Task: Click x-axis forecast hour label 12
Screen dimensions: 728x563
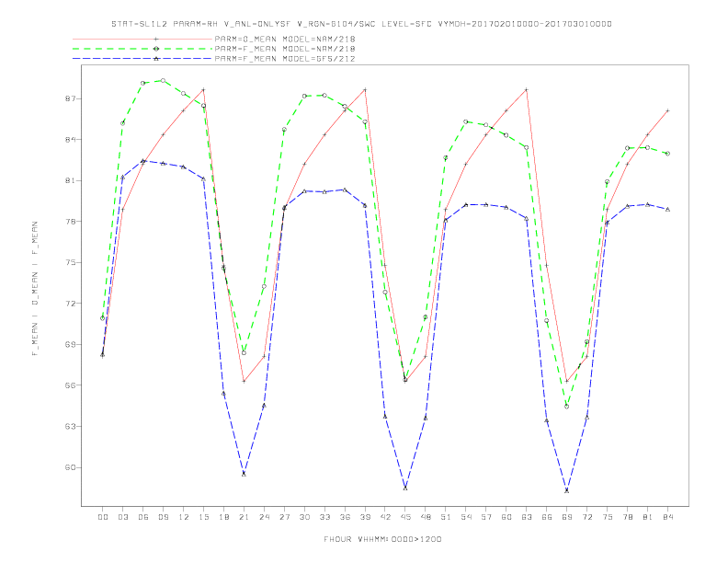Action: click(184, 517)
